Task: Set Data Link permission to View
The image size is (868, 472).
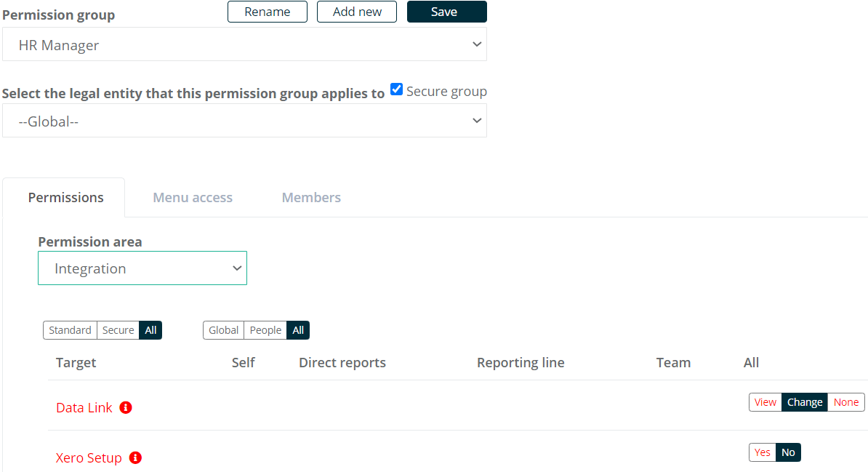Action: (765, 402)
